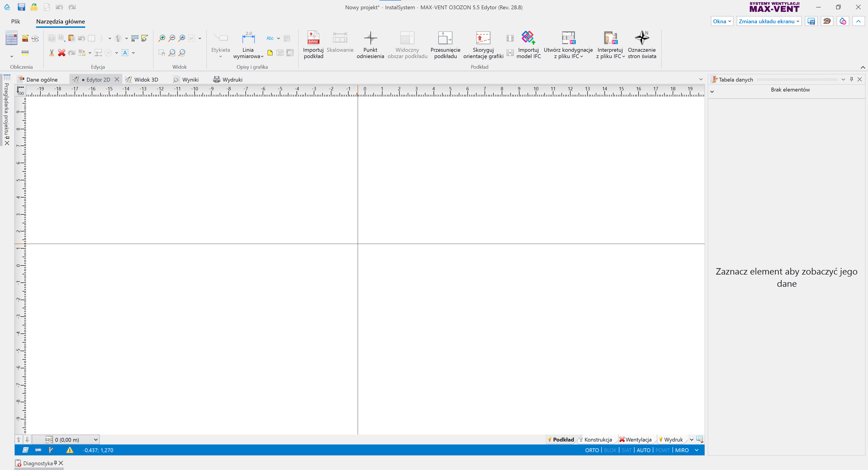This screenshot has height=470, width=868.
Task: Toggle Podkład layer visibility bulb
Action: 550,439
